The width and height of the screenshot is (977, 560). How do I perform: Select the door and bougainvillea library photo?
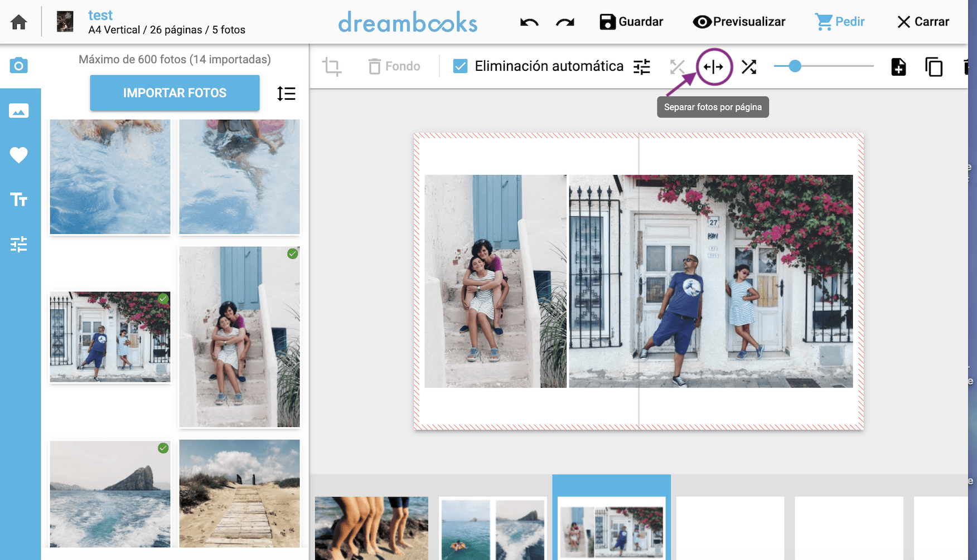point(110,337)
